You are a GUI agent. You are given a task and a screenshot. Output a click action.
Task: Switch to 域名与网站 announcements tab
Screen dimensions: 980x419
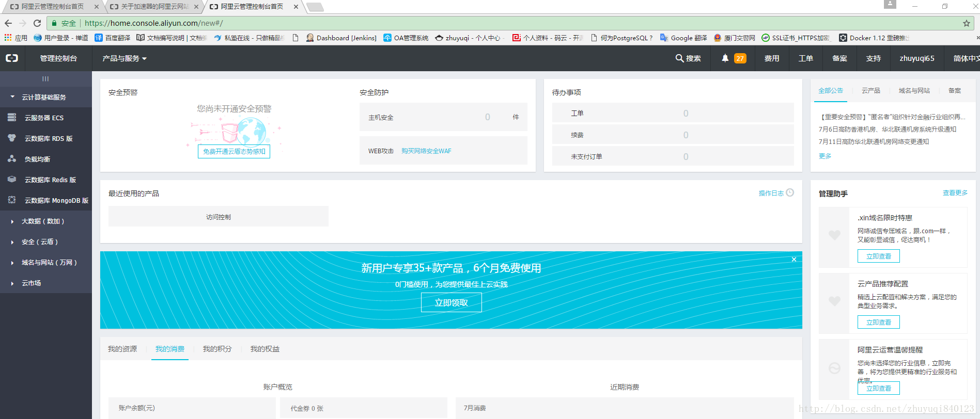914,90
